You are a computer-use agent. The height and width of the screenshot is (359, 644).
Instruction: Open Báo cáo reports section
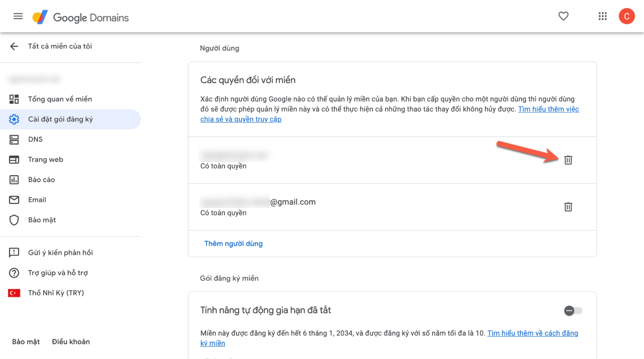pyautogui.click(x=42, y=180)
